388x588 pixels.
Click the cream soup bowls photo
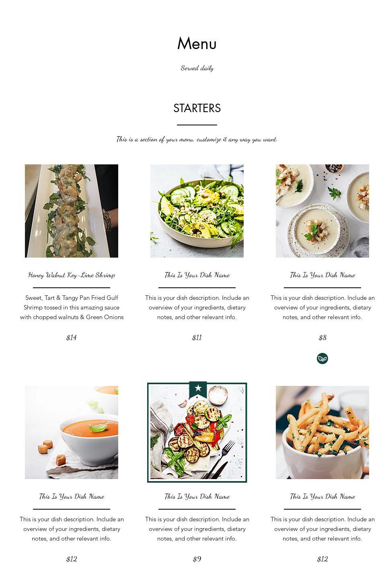point(322,211)
